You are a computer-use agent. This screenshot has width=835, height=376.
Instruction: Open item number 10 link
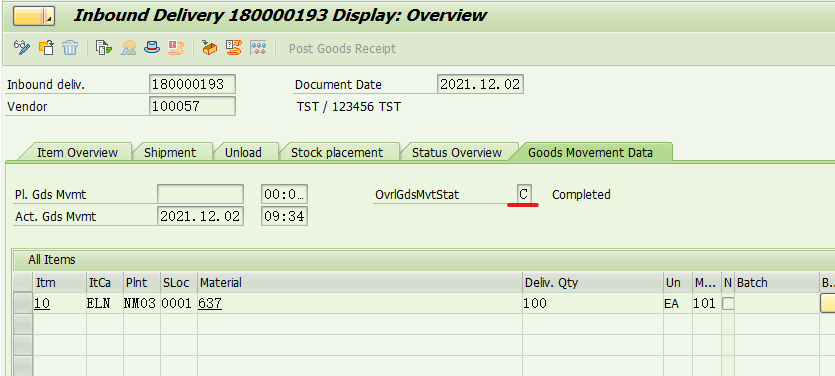[x=42, y=304]
